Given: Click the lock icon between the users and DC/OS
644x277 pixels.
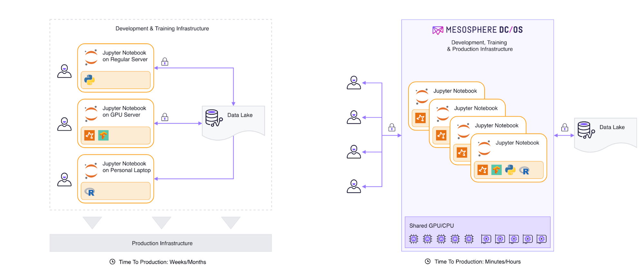Looking at the screenshot, I should click(x=392, y=127).
